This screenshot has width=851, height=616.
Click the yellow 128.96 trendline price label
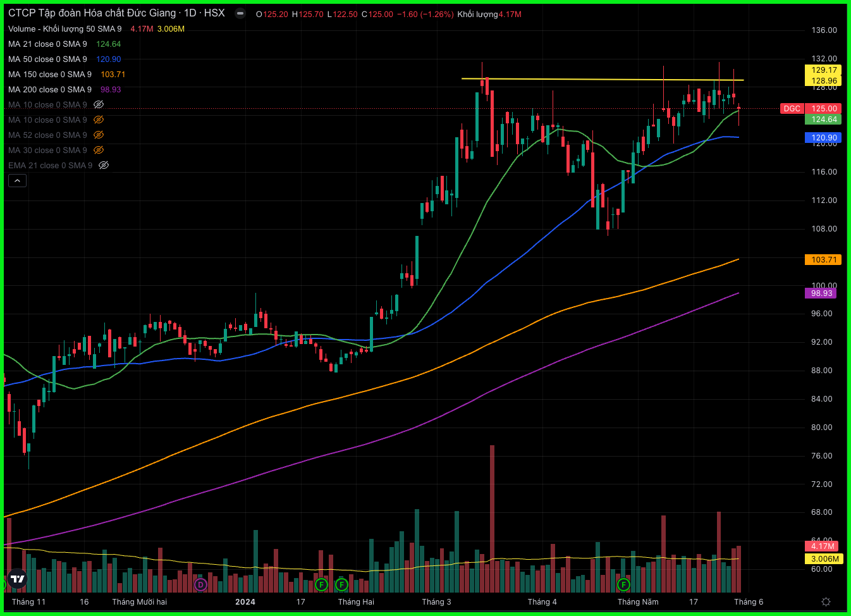824,80
